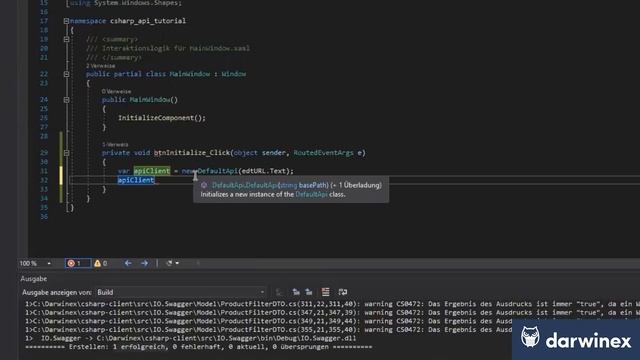The height and width of the screenshot is (360, 640).
Task: Toggle word wrap in the Ausgabe panel
Action: click(342, 292)
